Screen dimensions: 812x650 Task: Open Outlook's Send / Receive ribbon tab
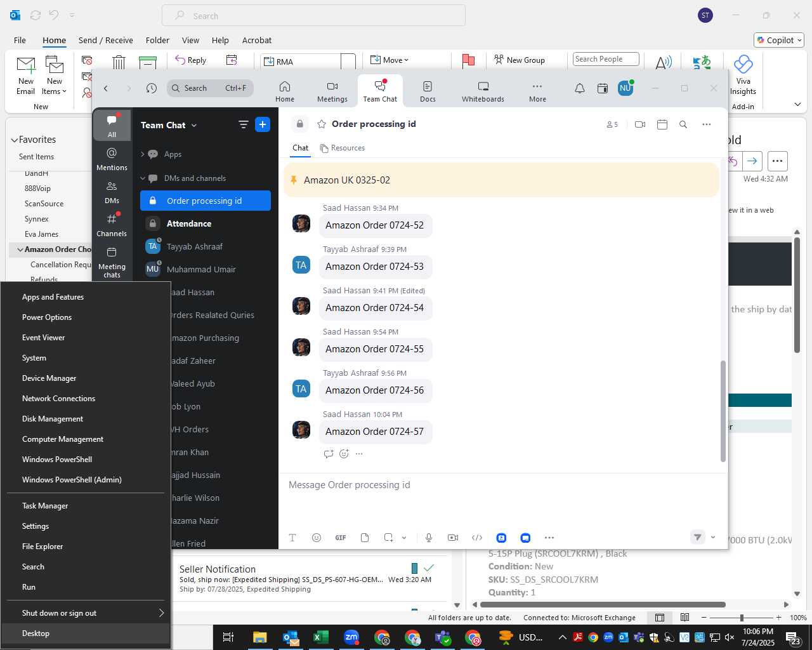pyautogui.click(x=106, y=40)
